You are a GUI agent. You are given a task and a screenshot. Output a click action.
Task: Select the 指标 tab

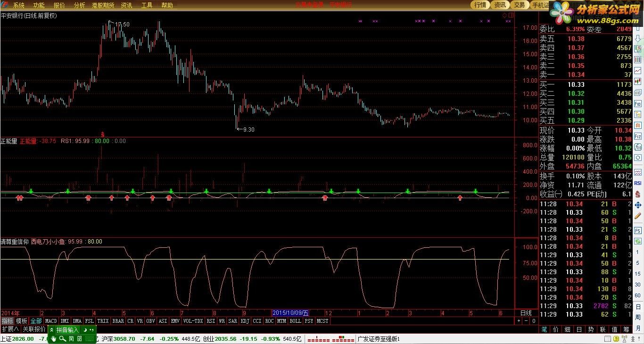point(7,321)
